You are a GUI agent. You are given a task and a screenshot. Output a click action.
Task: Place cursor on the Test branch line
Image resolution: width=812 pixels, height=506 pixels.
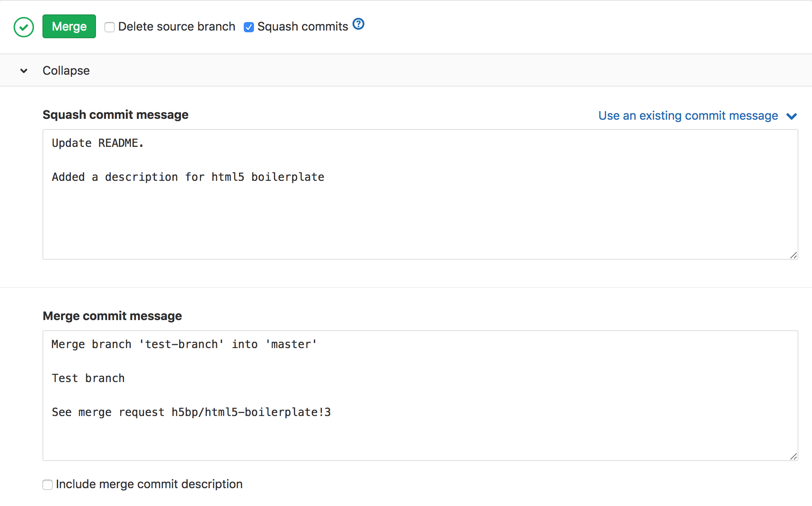[88, 378]
